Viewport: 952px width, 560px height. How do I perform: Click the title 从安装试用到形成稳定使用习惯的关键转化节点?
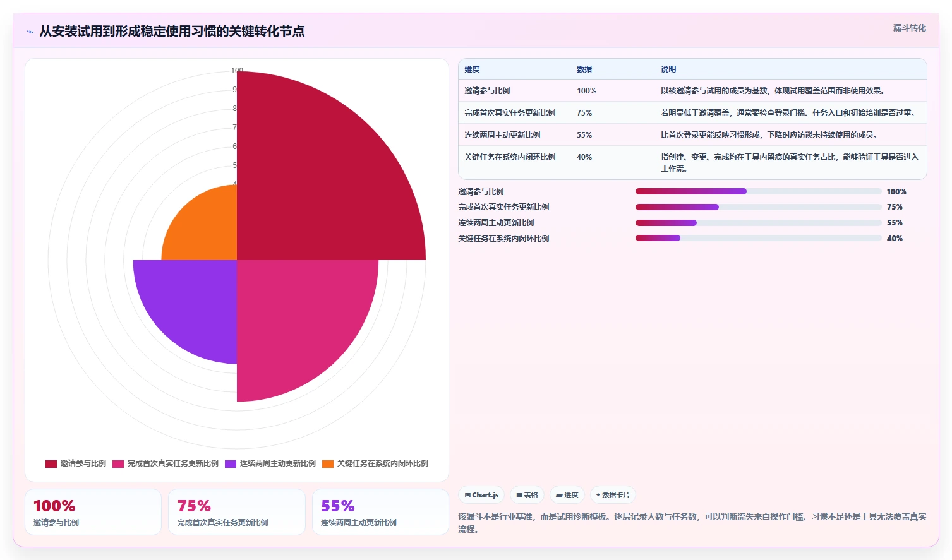172,32
